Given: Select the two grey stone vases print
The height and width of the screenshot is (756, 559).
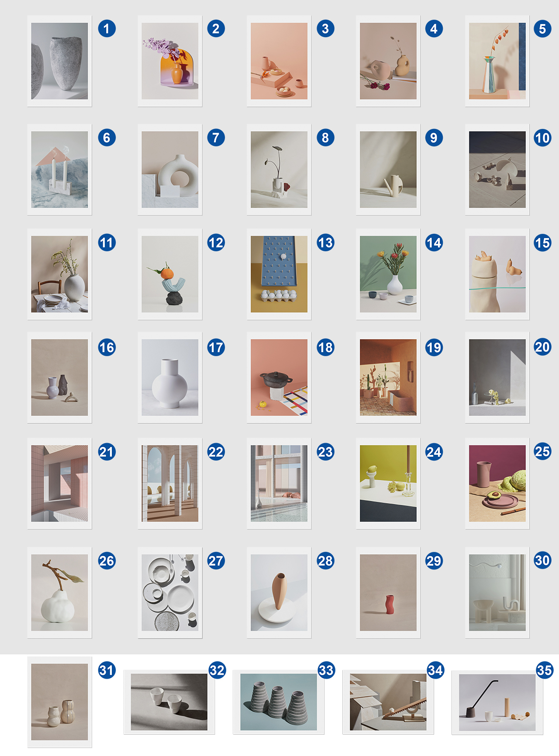Looking at the screenshot, I should point(59,61).
